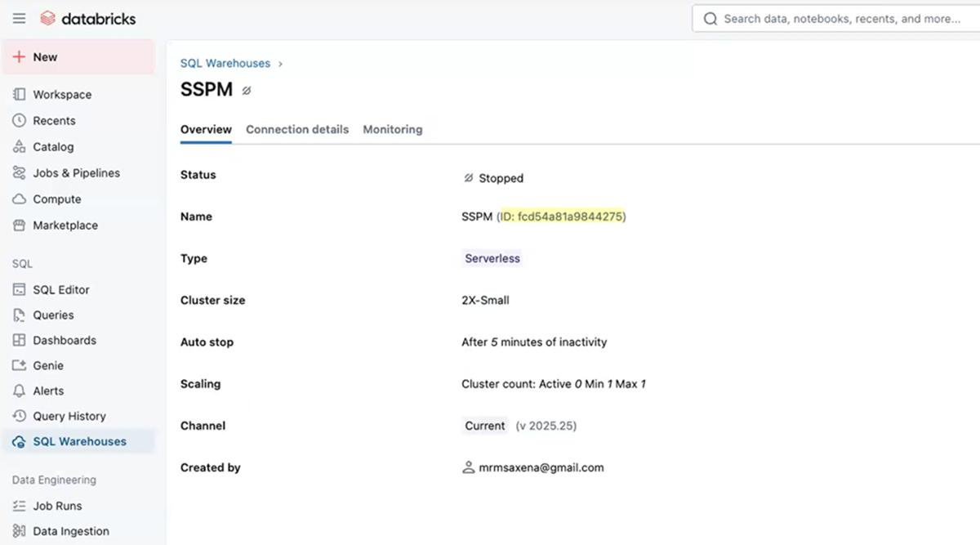The height and width of the screenshot is (545, 980).
Task: Open the hamburger navigation menu
Action: click(x=19, y=18)
